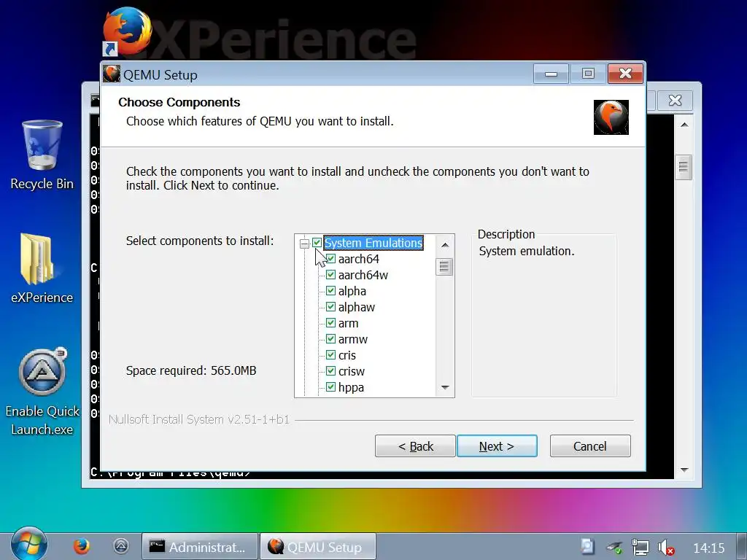Viewport: 747px width, 560px height.
Task: Maximize the QEMU Setup window
Action: tap(588, 74)
